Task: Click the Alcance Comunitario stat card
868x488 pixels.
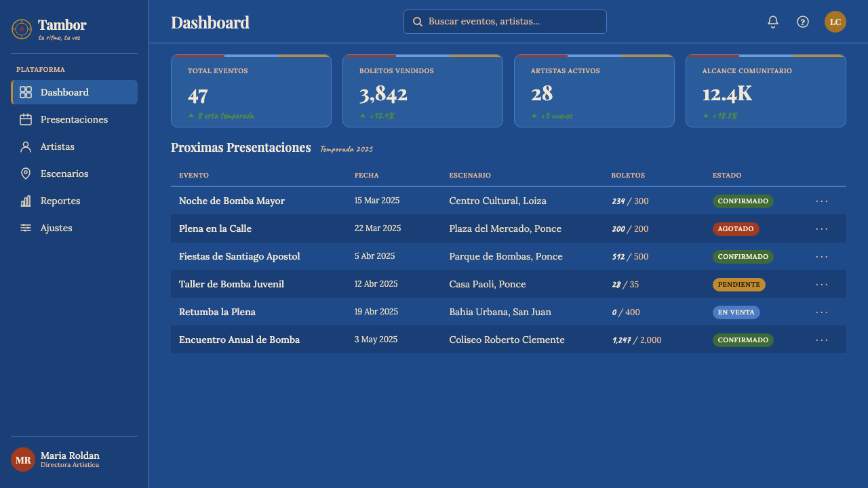Action: pyautogui.click(x=766, y=91)
